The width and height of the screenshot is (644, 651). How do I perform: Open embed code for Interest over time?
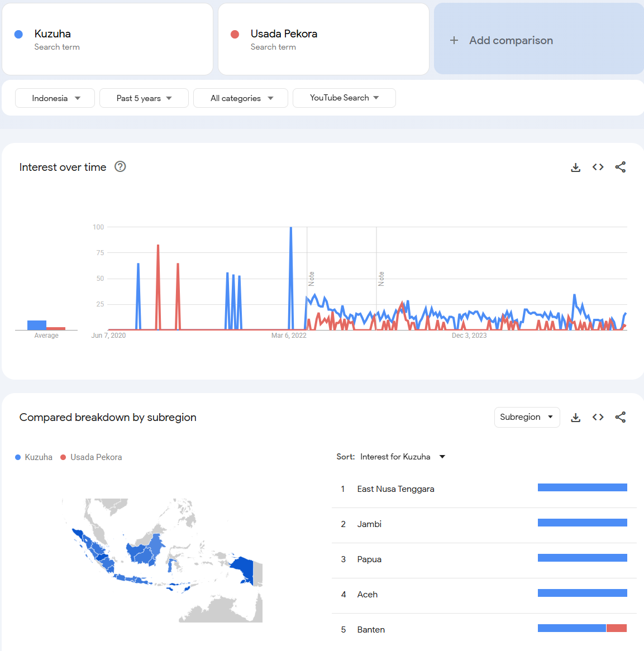click(x=598, y=167)
